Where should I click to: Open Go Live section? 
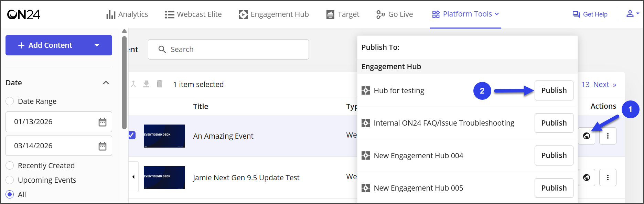(395, 14)
